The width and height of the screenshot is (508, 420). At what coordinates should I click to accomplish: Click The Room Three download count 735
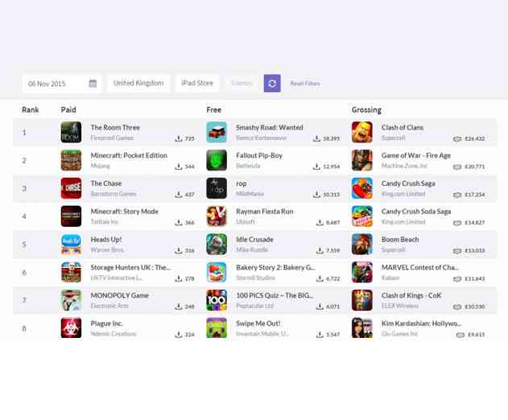pos(184,138)
